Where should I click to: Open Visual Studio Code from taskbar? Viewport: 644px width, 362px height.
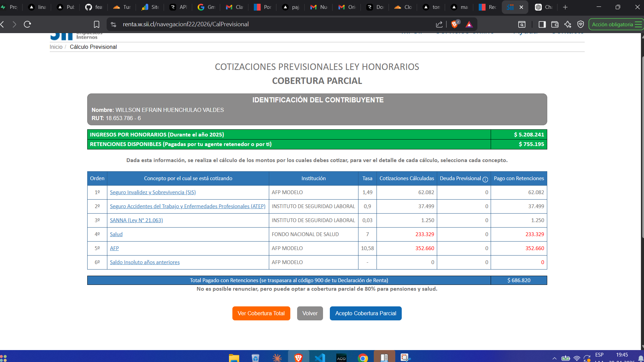320,358
